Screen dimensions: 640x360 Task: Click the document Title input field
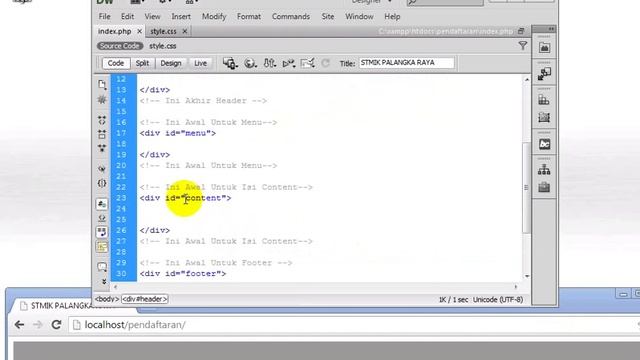pos(407,63)
